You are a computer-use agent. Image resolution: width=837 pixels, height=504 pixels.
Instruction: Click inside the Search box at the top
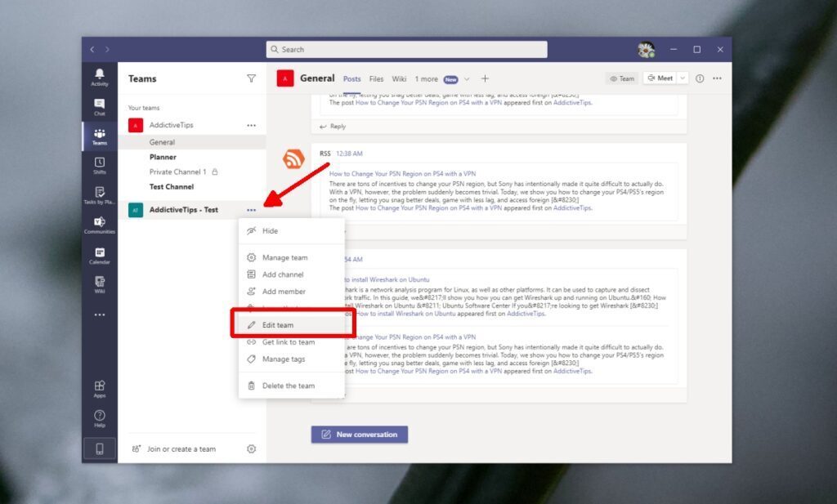click(407, 49)
